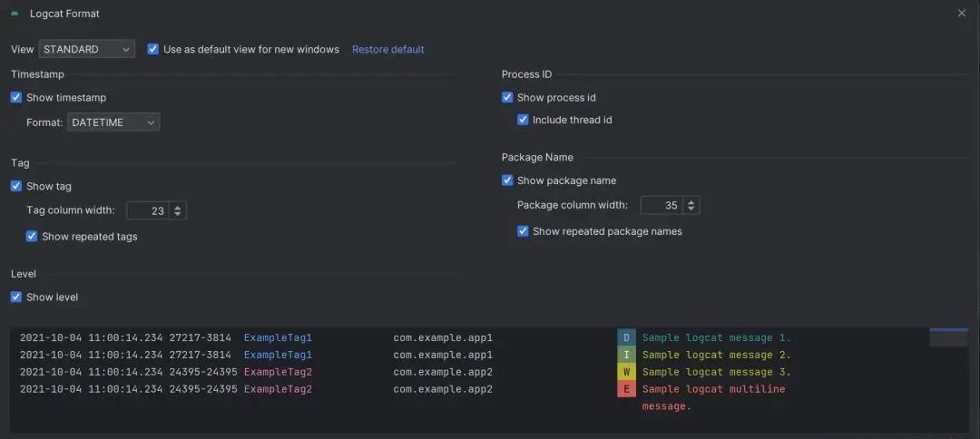Click the preview scrollbar thumb
Viewport: 980px width, 439px height.
(x=948, y=337)
